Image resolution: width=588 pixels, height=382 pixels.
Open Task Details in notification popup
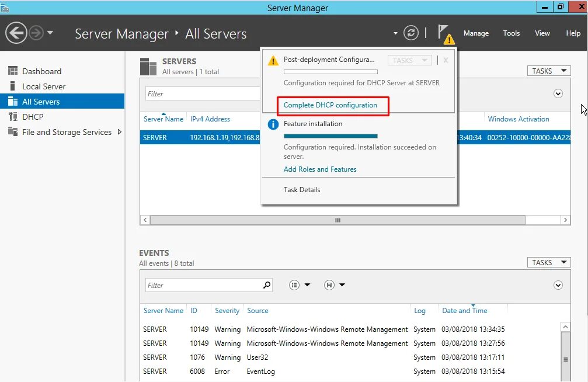302,189
